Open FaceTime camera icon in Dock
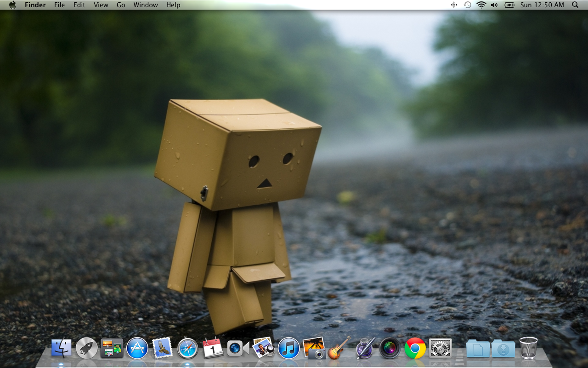The image size is (588, 368). coord(238,348)
